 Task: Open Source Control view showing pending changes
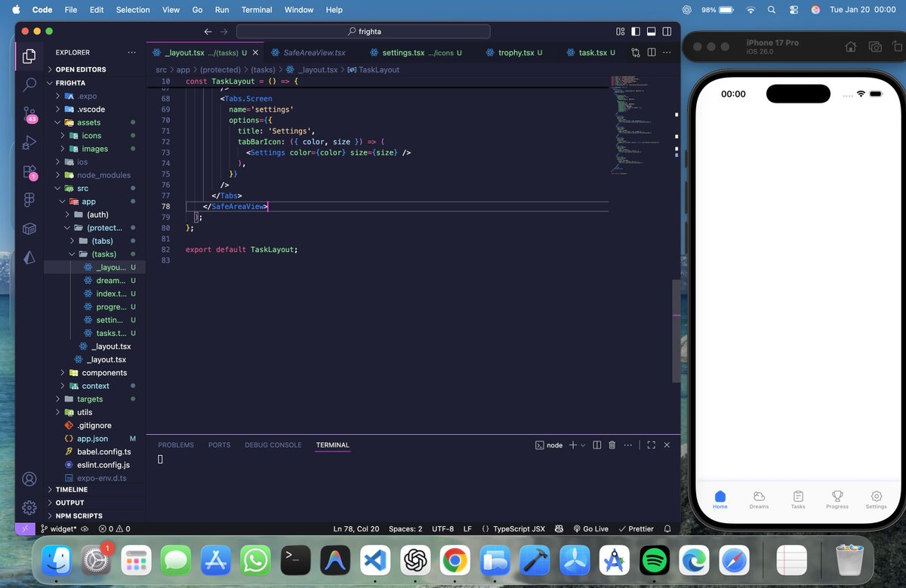coord(29,113)
